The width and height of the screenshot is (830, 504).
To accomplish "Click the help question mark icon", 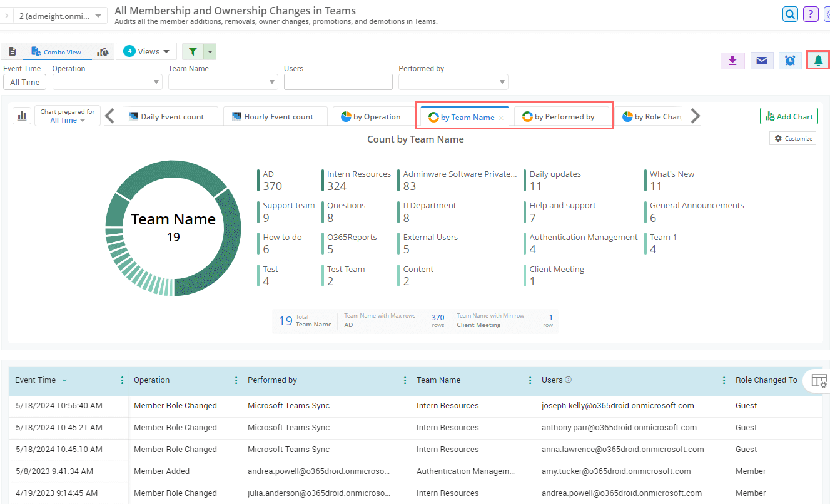I will pos(811,14).
